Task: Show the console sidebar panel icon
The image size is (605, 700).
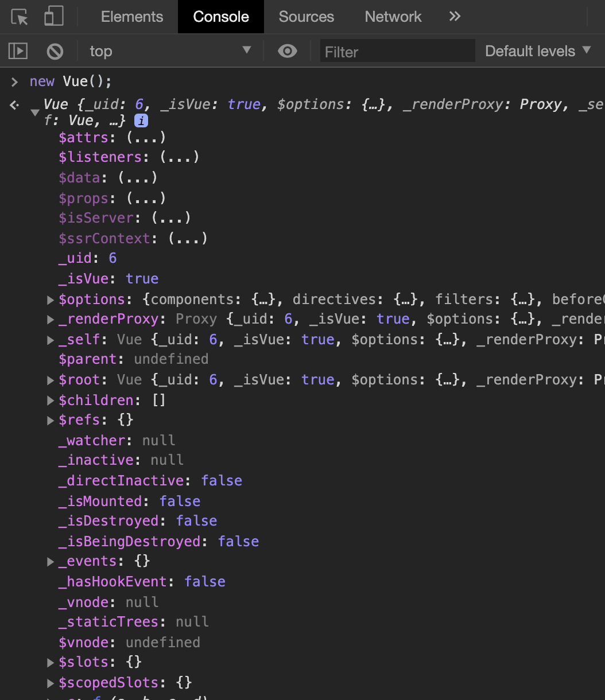Action: click(18, 51)
